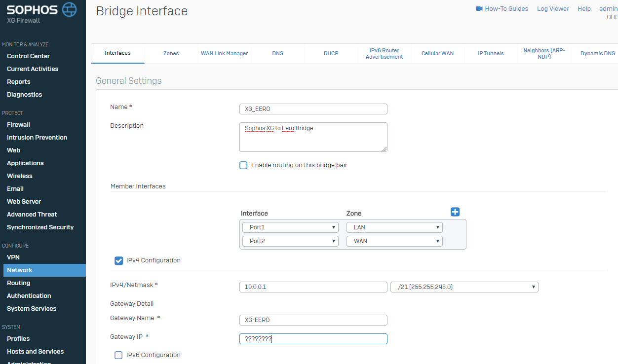Uncheck the IPv4 Configuration checkbox
Viewport: 618px width, 364px height.
click(118, 260)
